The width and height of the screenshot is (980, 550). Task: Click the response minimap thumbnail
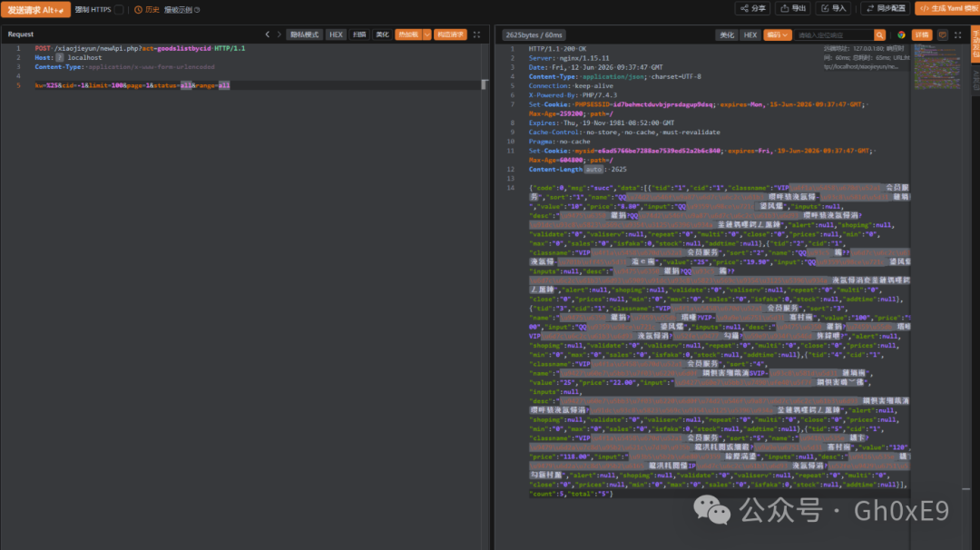[x=936, y=67]
